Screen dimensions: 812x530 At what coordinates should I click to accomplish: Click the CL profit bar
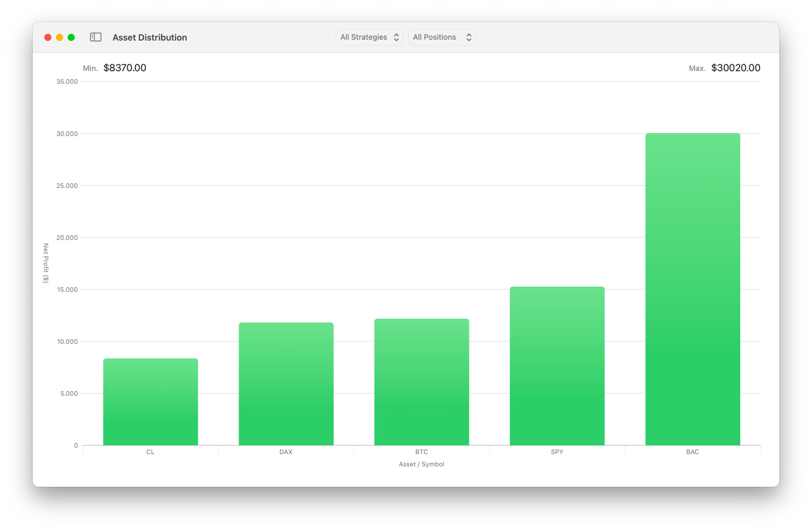point(150,402)
